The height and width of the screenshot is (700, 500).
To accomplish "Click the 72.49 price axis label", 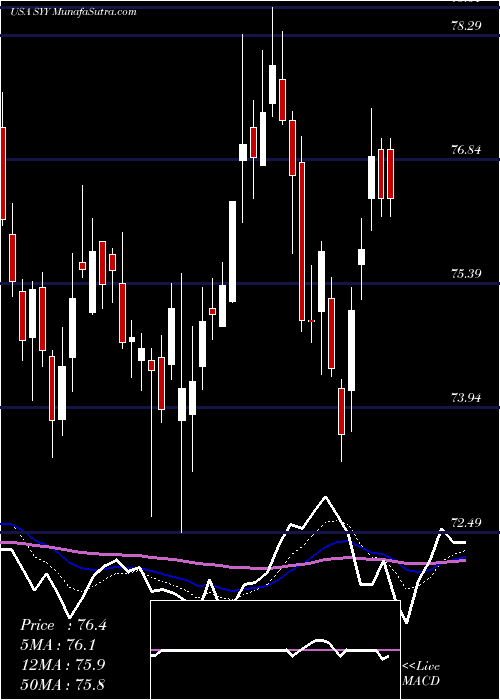I will pos(466,522).
